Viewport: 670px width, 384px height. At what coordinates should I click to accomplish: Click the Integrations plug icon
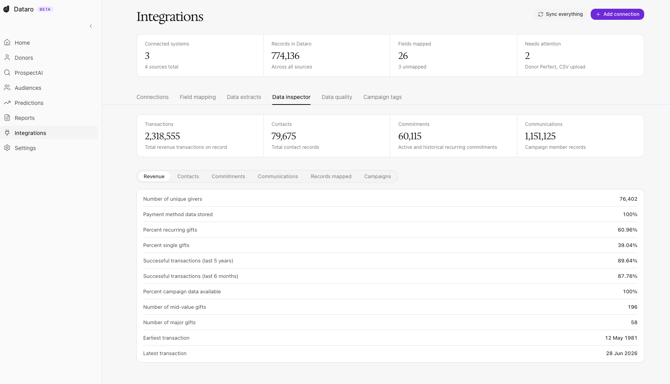pyautogui.click(x=7, y=133)
